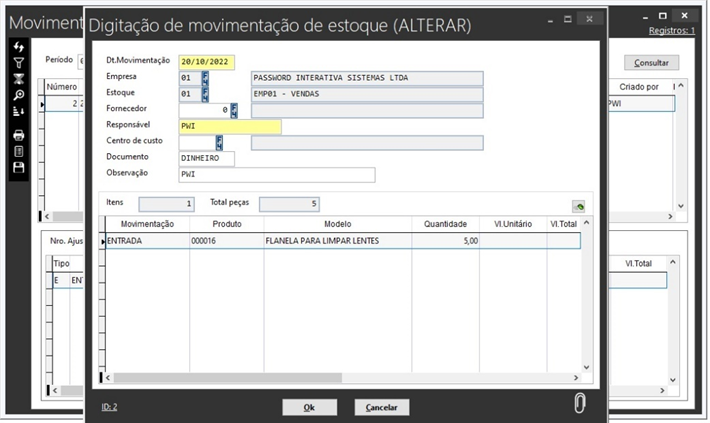
Task: Open the Fornecedor lookup button
Action: [x=234, y=110]
